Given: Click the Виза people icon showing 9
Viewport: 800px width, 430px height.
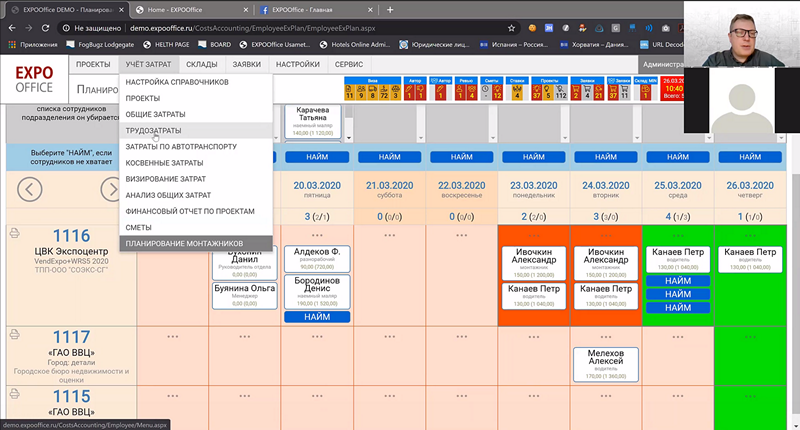Looking at the screenshot, I should 361,92.
